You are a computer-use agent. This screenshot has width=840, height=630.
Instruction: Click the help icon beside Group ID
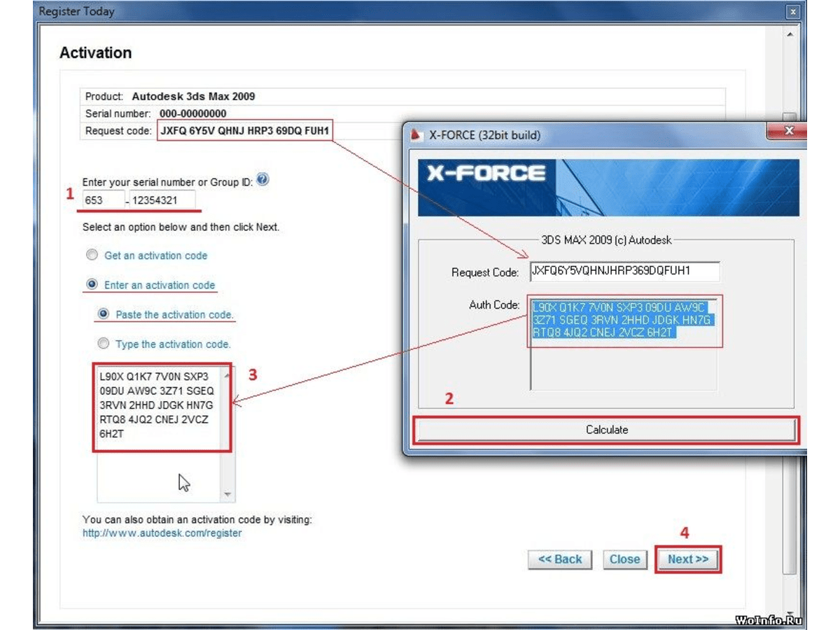(x=262, y=180)
